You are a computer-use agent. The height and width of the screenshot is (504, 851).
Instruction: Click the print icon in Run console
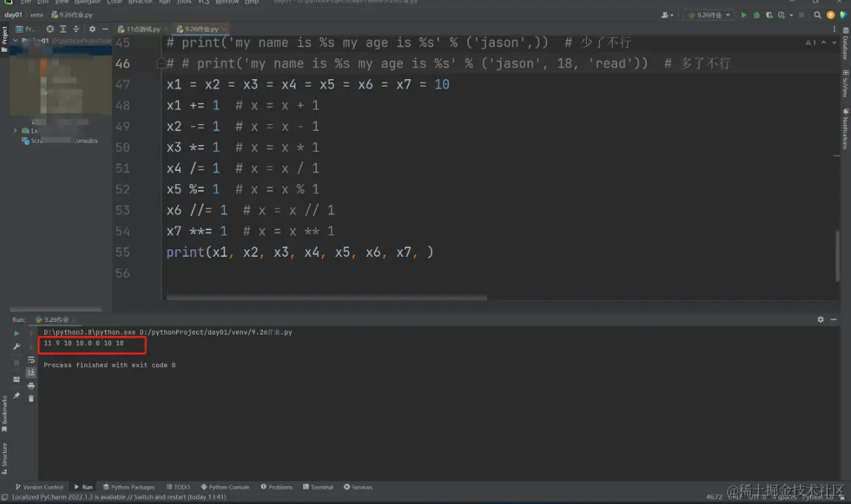[31, 386]
